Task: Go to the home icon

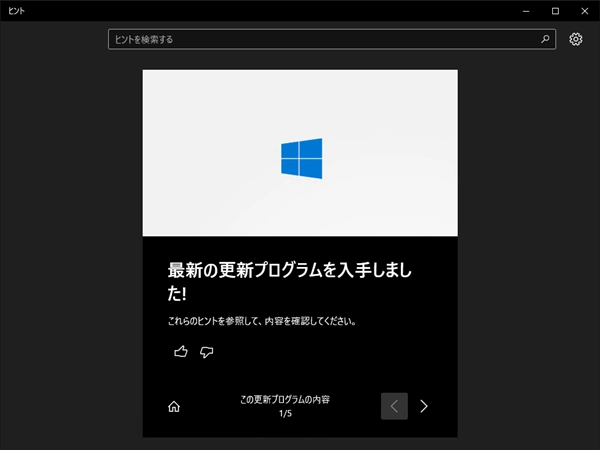Action: tap(174, 406)
